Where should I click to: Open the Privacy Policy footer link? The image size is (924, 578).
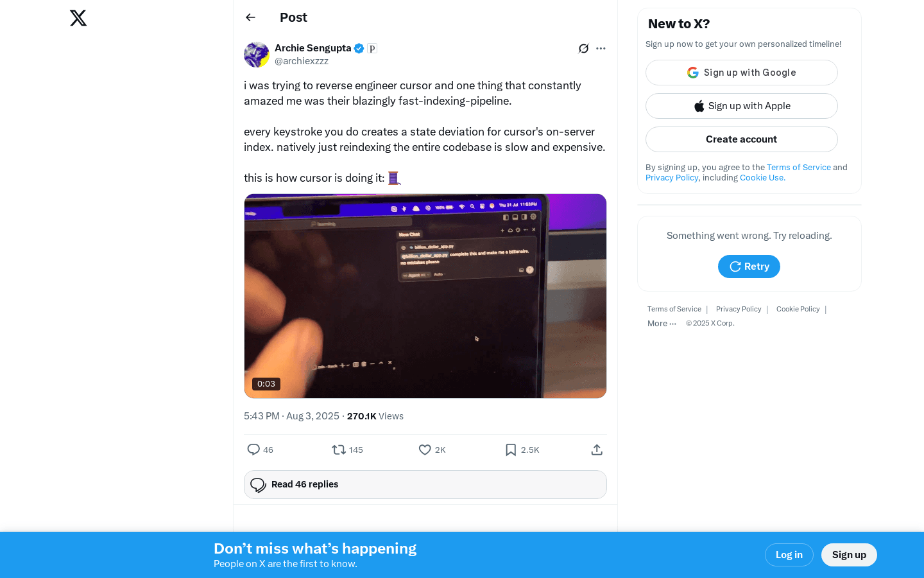click(739, 309)
